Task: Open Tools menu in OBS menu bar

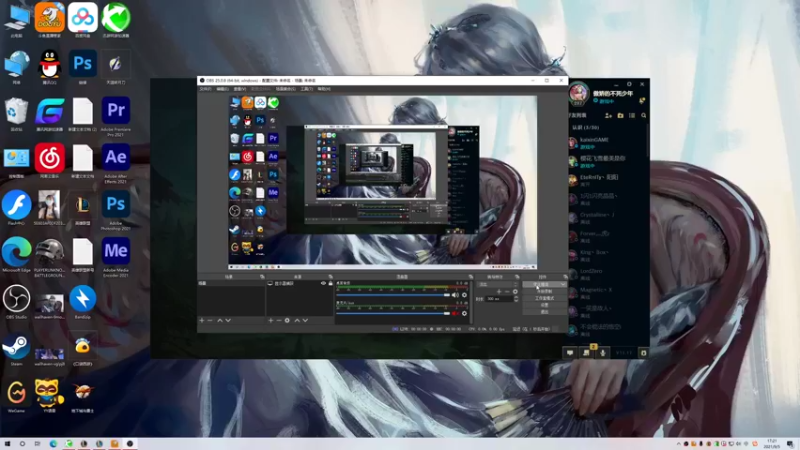Action: [307, 89]
